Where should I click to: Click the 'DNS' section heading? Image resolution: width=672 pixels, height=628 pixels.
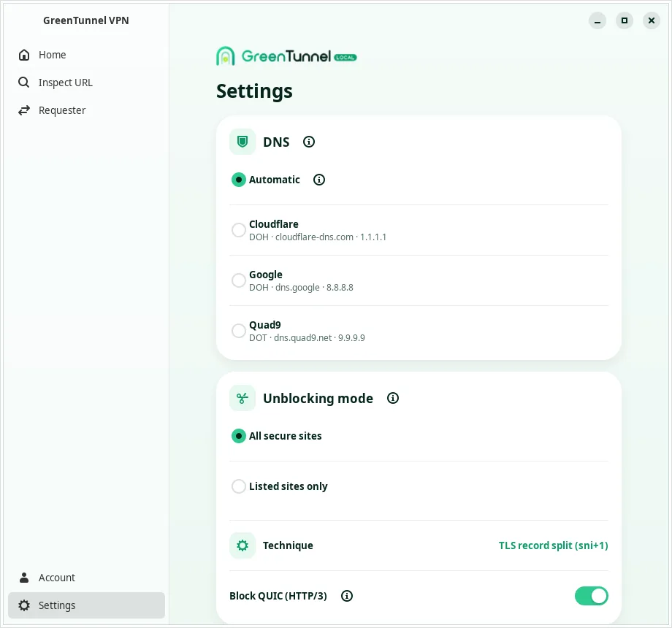click(x=276, y=142)
